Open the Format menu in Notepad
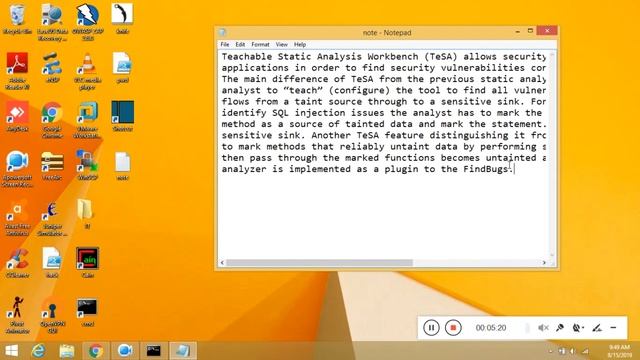The image size is (640, 360). (x=260, y=44)
